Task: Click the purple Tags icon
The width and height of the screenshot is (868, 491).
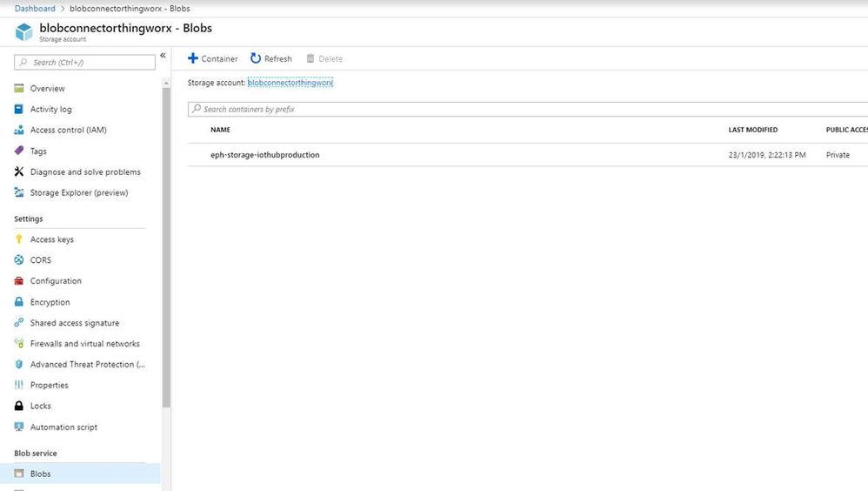Action: (x=19, y=151)
